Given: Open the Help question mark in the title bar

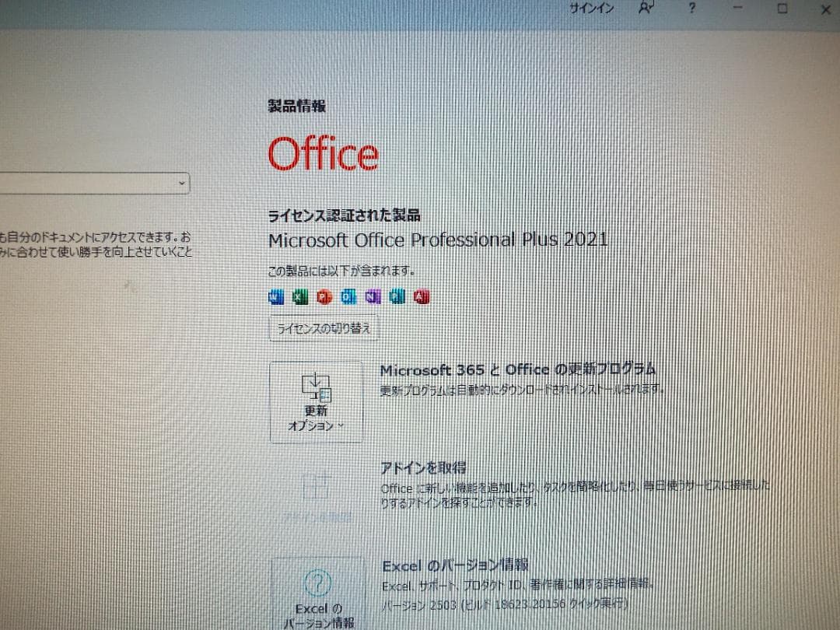Looking at the screenshot, I should click(691, 9).
